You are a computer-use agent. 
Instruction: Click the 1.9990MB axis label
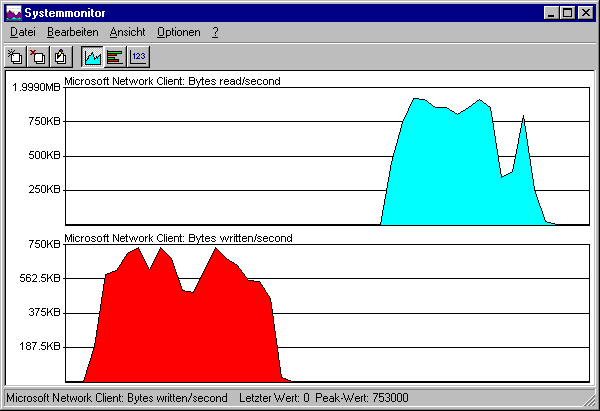click(x=36, y=88)
